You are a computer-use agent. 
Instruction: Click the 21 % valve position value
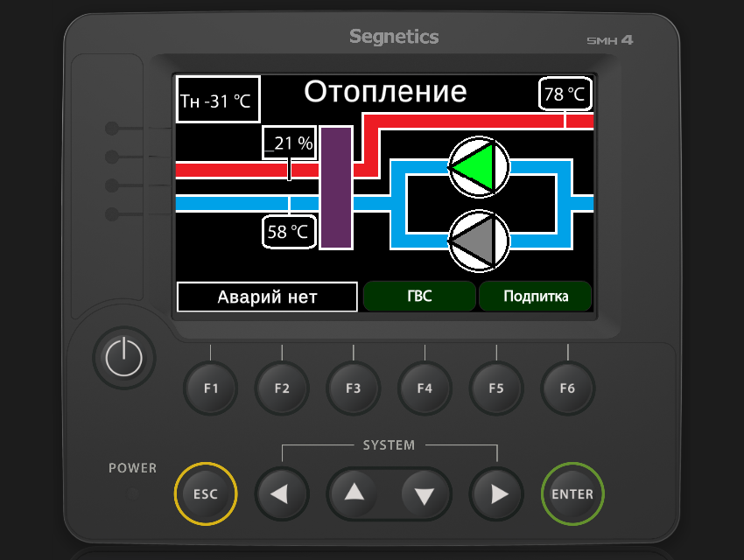coord(290,143)
